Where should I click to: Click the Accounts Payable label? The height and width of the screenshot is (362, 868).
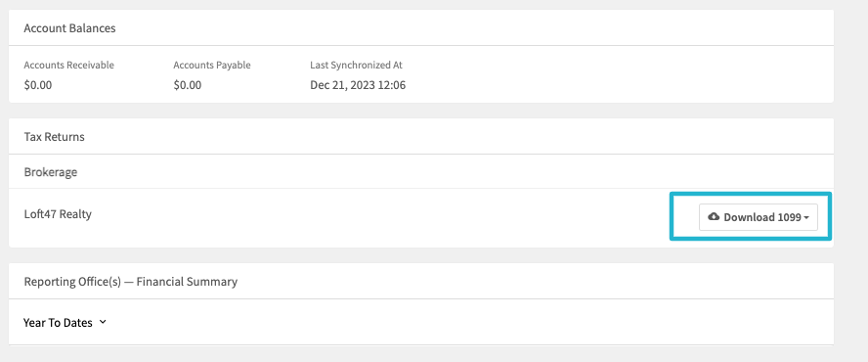click(x=211, y=65)
